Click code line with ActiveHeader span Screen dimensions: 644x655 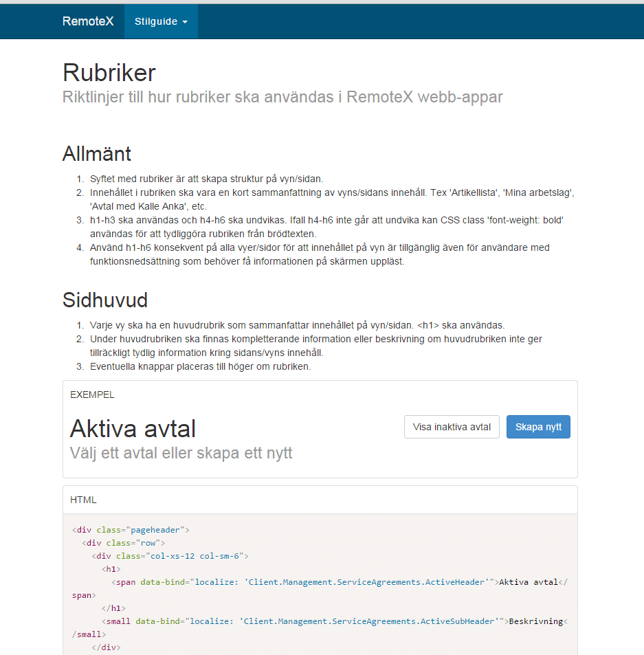320,588
